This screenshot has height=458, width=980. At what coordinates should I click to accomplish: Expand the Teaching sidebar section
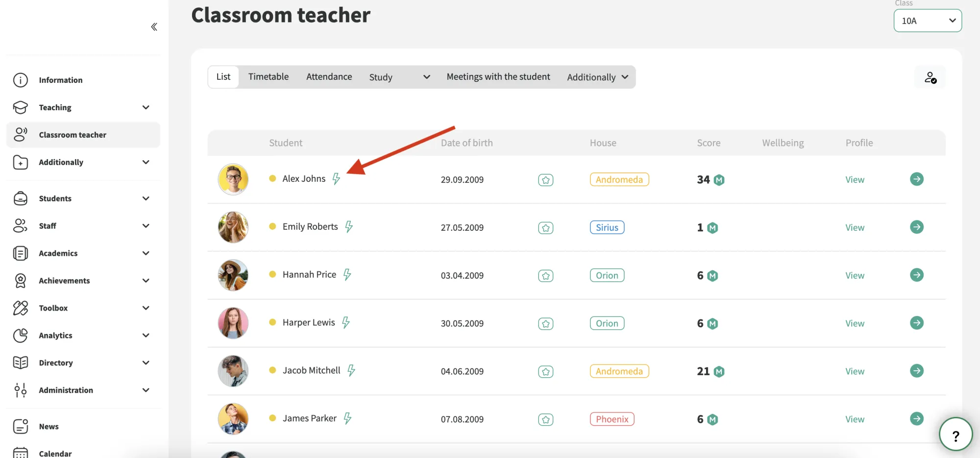click(x=83, y=107)
